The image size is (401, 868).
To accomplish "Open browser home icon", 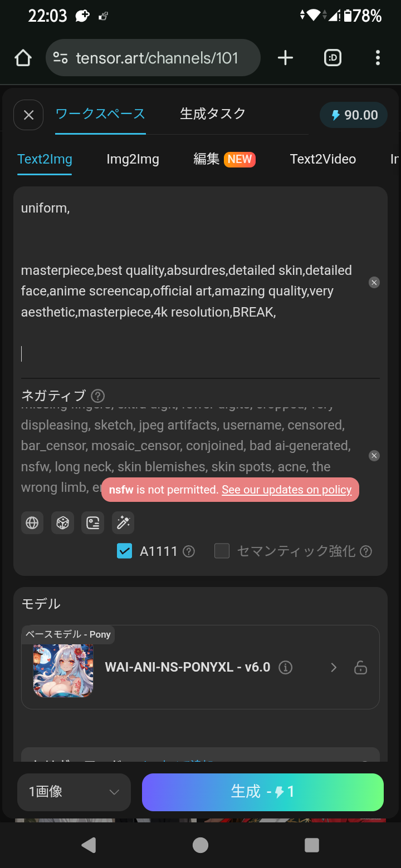I will [x=23, y=57].
